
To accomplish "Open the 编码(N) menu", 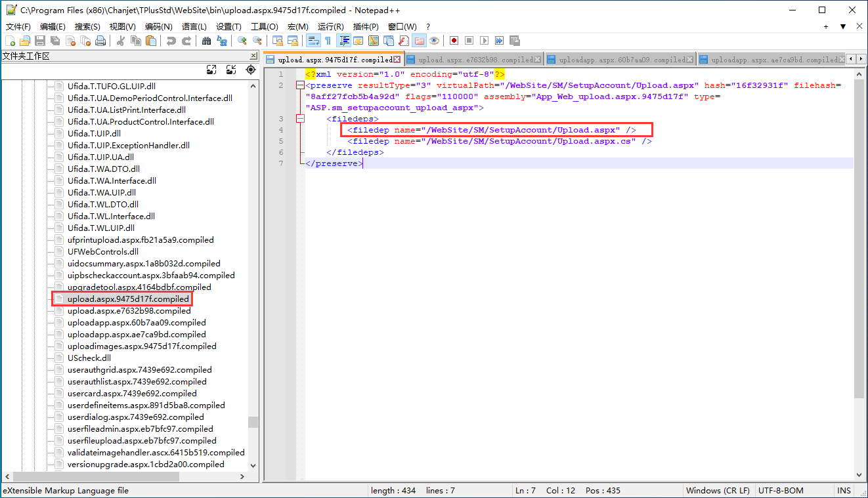I will [158, 27].
